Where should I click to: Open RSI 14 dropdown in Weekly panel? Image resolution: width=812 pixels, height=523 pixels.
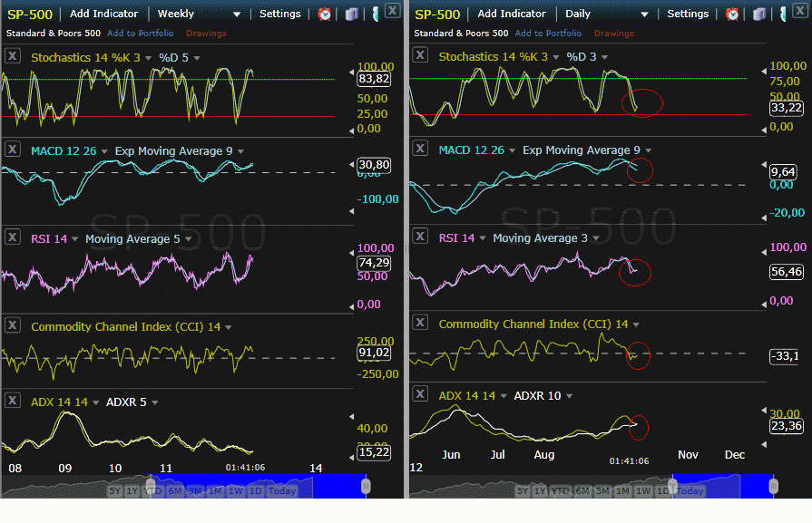click(x=75, y=239)
